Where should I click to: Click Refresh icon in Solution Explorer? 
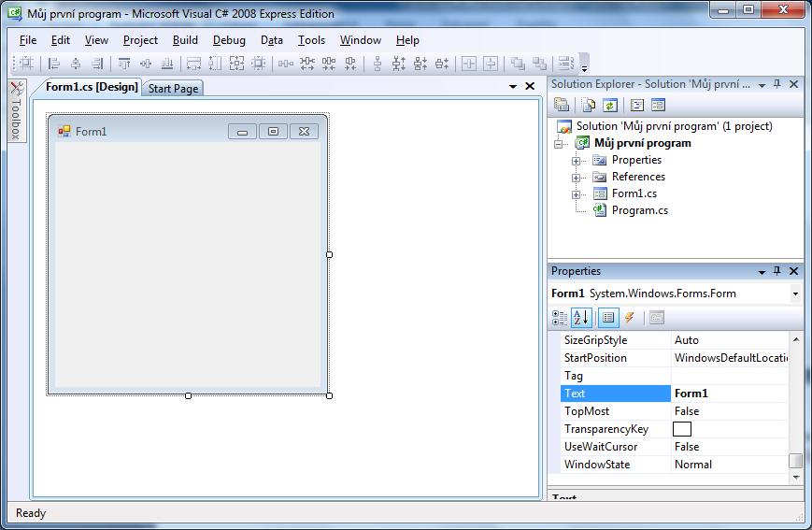(610, 106)
